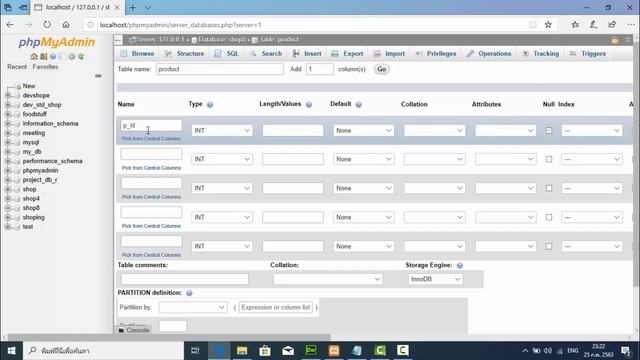Open the Operations tab
The width and height of the screenshot is (640, 360).
click(x=489, y=53)
